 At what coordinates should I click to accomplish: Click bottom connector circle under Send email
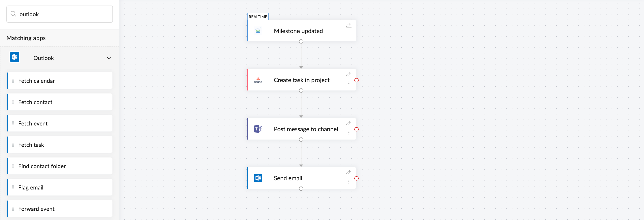(x=301, y=189)
